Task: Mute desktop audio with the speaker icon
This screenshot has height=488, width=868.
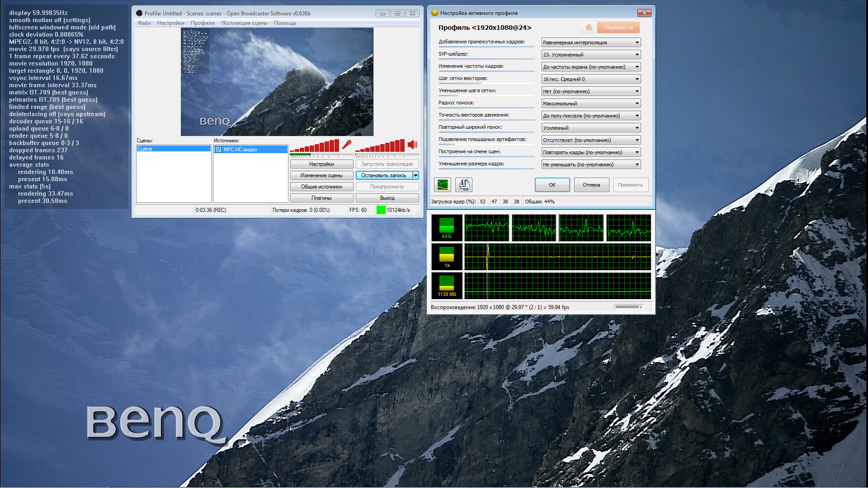Action: pyautogui.click(x=412, y=145)
